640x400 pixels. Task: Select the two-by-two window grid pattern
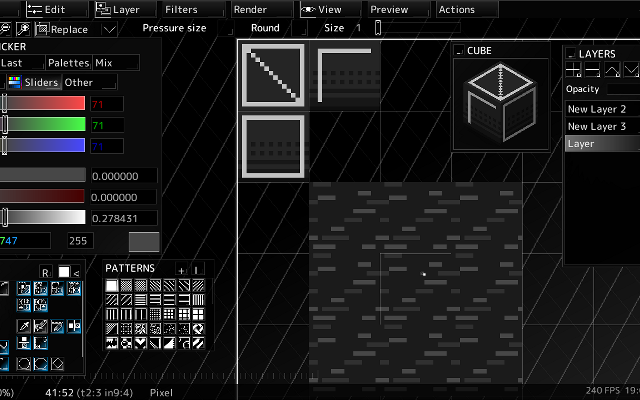point(198,314)
